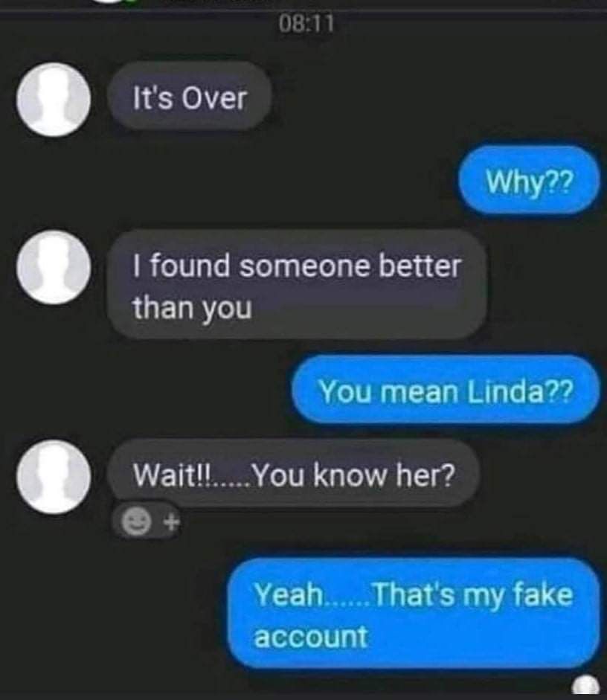Tap the blue "Why??" message bubble

528,181
